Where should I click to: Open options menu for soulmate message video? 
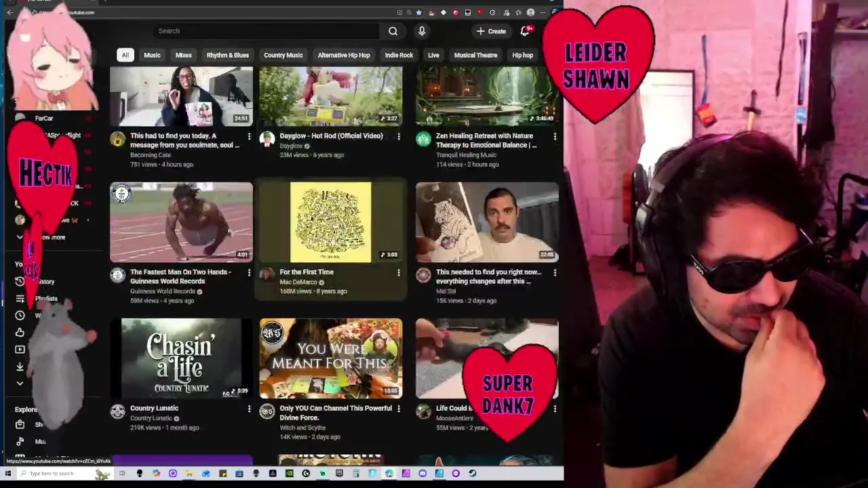coord(249,137)
